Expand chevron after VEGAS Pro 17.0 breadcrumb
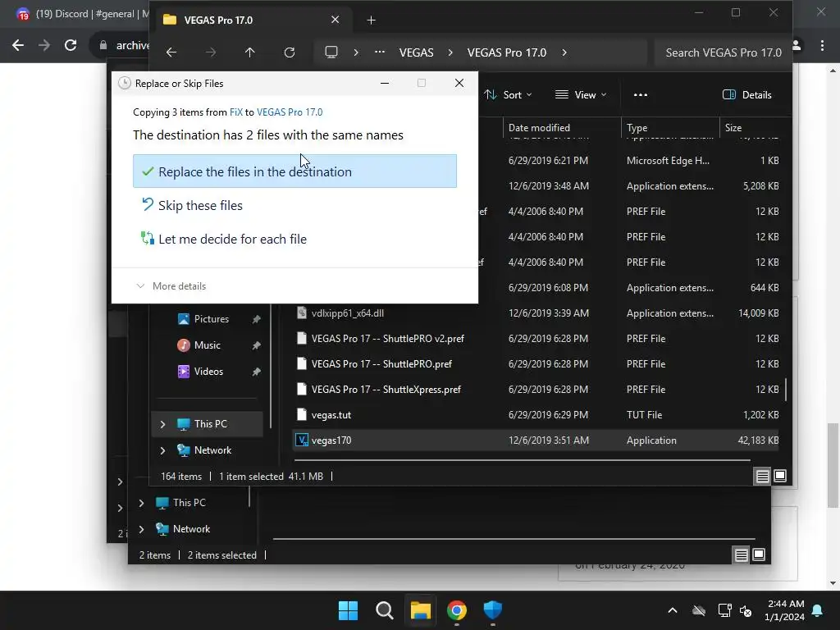The height and width of the screenshot is (630, 840). (564, 52)
